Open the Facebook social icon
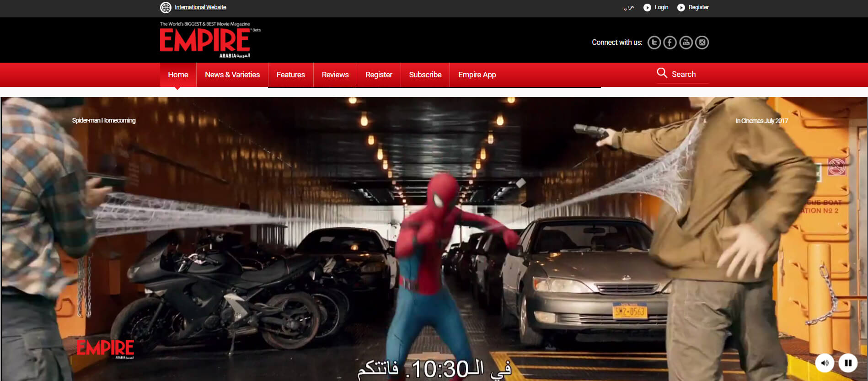 (670, 43)
